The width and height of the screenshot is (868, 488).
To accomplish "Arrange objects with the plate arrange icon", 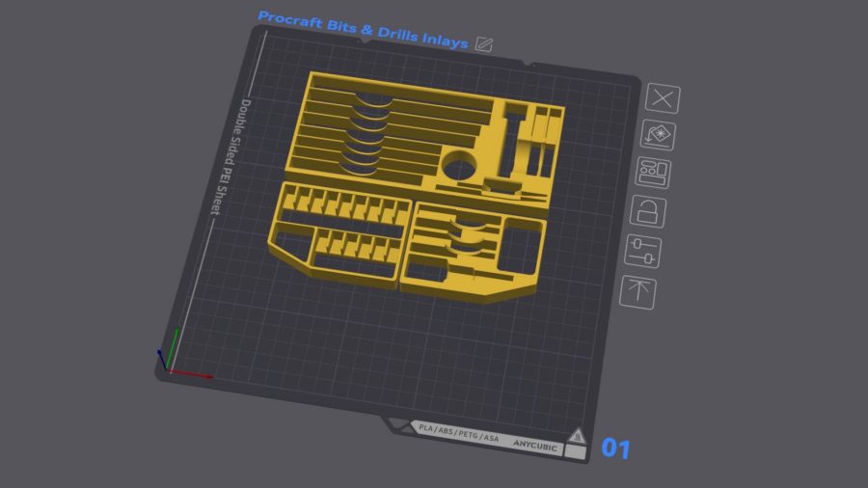I will [x=653, y=173].
